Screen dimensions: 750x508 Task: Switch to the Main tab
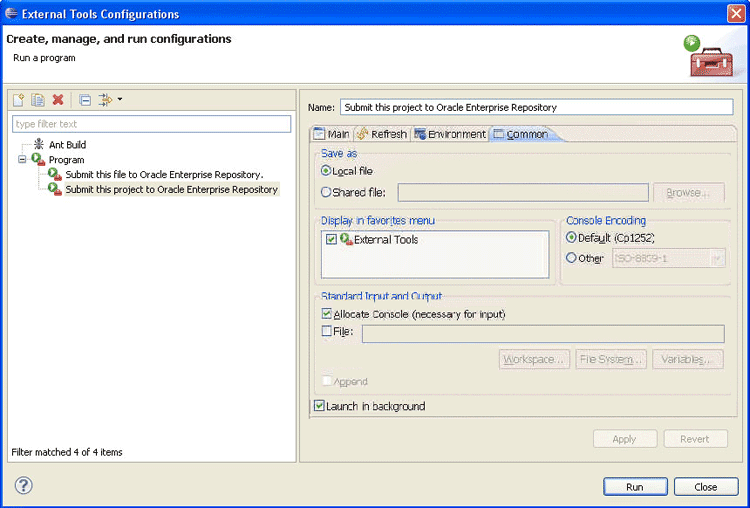coord(331,134)
